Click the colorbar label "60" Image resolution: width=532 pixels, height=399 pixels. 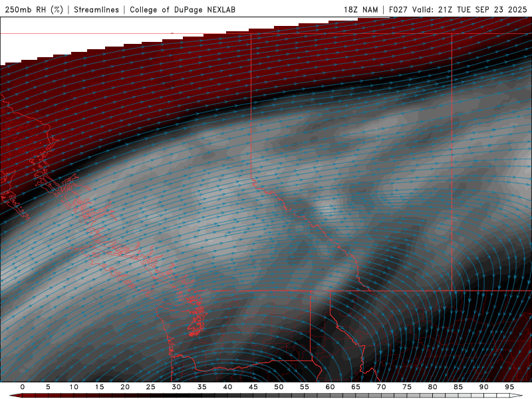(330, 387)
